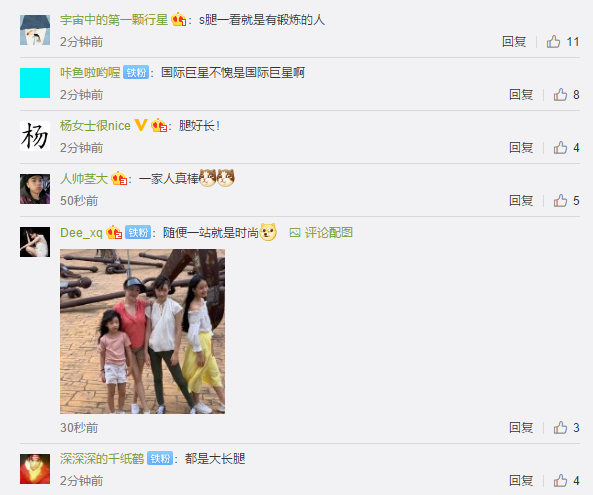Click the crown member badge beside 人帅茎大
593x495 pixels.
pos(119,178)
